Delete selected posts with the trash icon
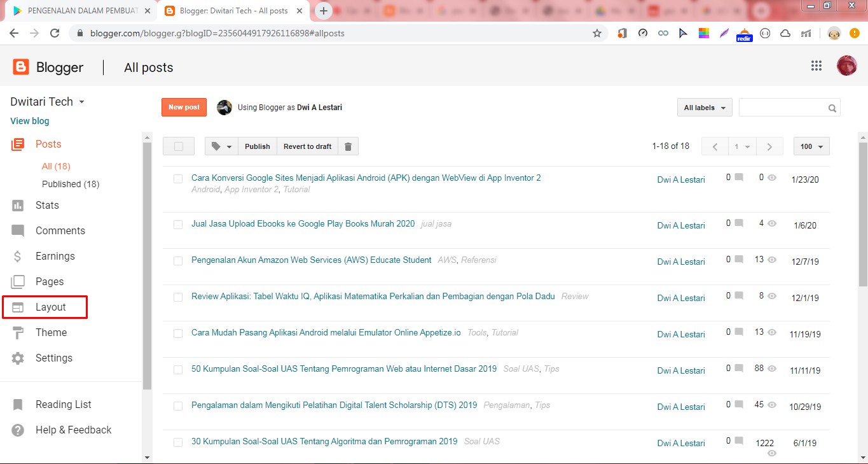Image resolution: width=868 pixels, height=464 pixels. [348, 146]
